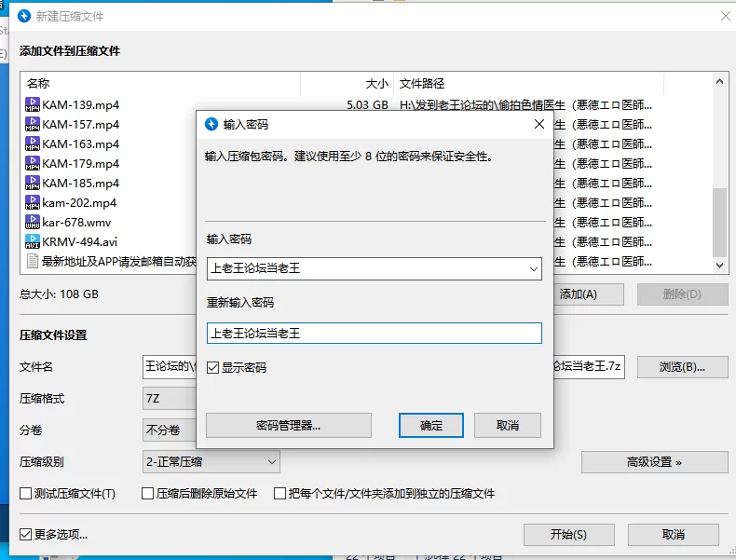
Task: Toggle the 更多选项 checkbox
Action: [x=26, y=534]
